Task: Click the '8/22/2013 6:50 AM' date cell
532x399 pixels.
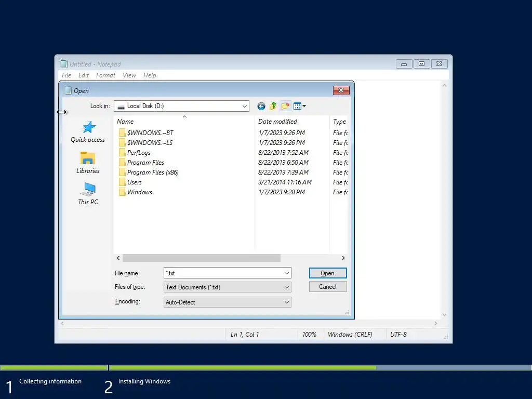Action: [283, 163]
